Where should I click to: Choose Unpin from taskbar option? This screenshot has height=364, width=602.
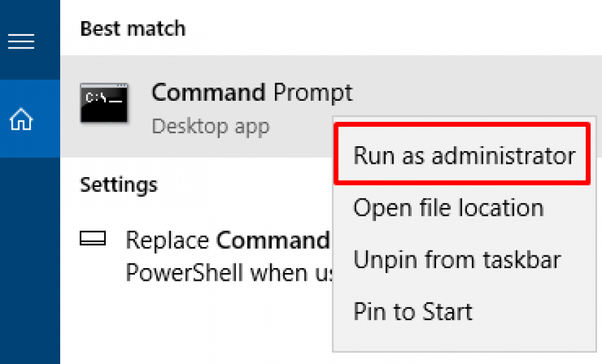(x=457, y=260)
